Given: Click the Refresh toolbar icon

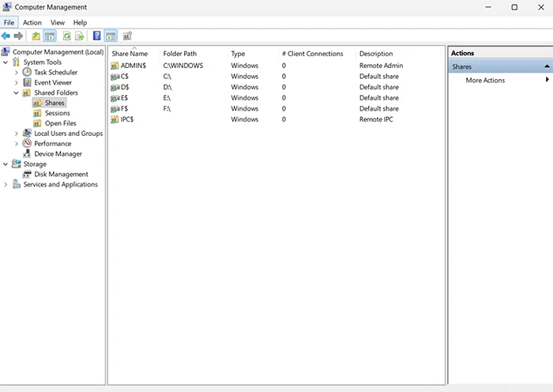Looking at the screenshot, I should tap(66, 36).
